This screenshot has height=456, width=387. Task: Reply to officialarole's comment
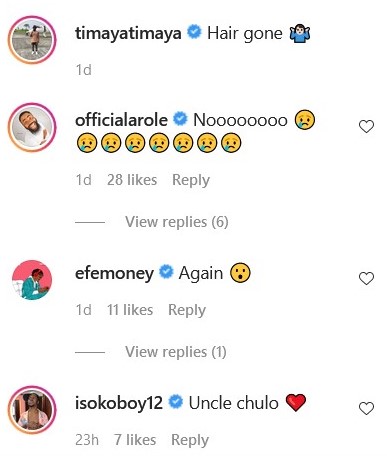coord(191,180)
